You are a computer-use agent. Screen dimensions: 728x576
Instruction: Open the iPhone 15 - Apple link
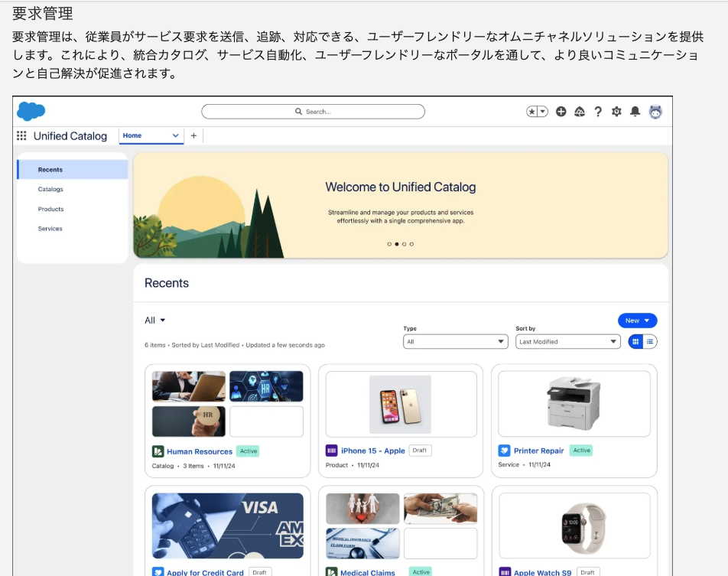pos(373,451)
